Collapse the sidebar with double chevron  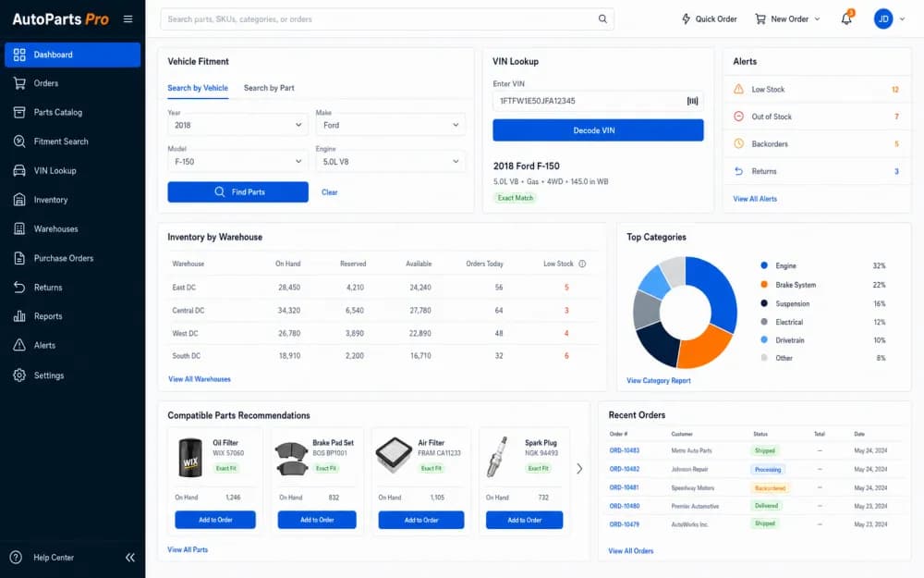(x=130, y=558)
